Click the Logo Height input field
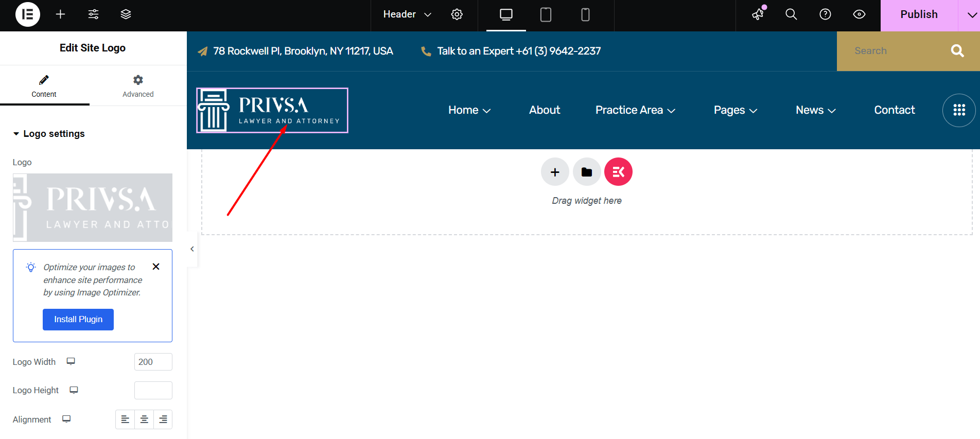 (x=153, y=390)
